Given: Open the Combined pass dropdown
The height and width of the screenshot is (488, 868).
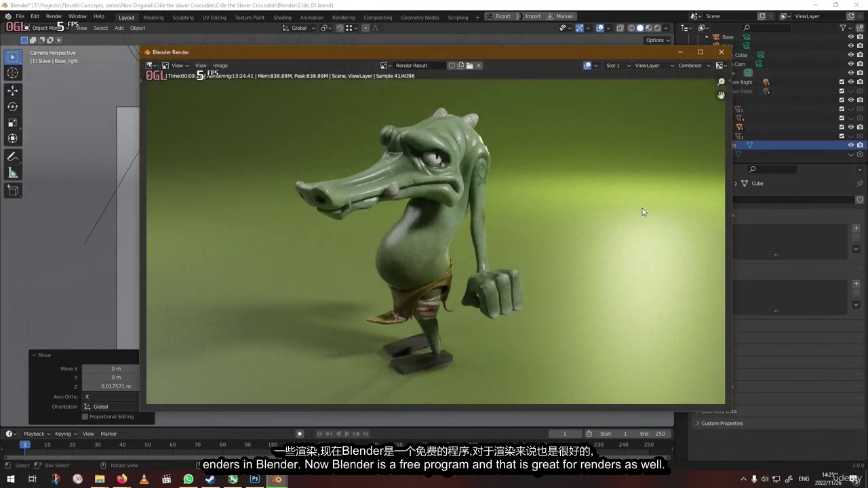Looking at the screenshot, I should [x=694, y=66].
